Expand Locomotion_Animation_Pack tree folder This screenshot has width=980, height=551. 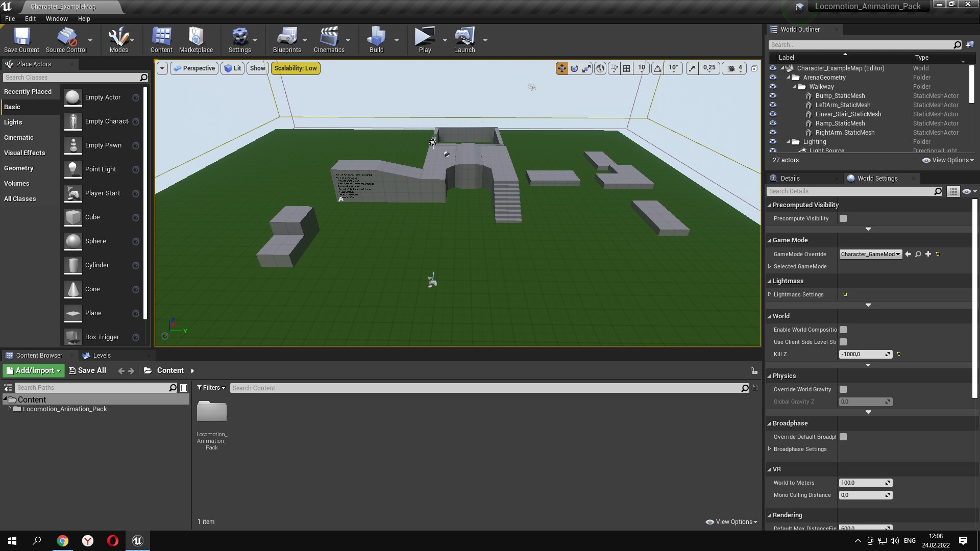click(10, 409)
